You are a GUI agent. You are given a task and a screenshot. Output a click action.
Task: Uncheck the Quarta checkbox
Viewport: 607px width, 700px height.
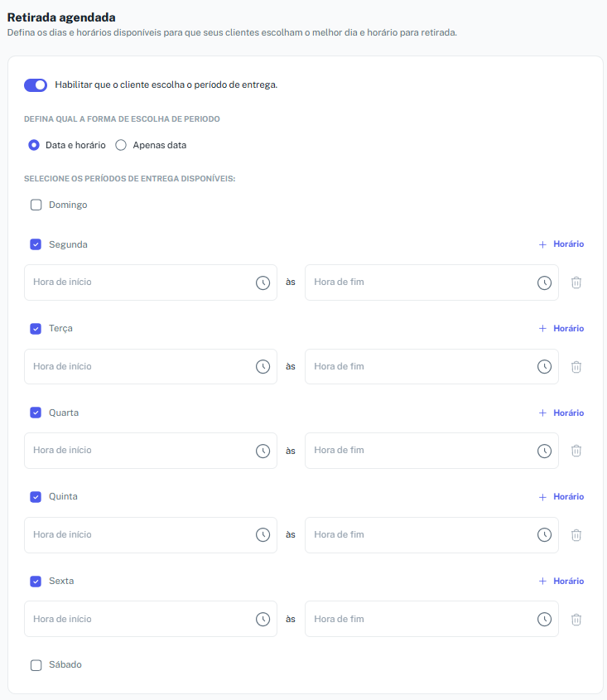36,413
